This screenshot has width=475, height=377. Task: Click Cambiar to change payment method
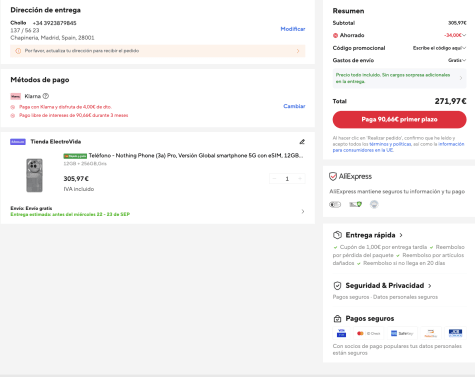(x=294, y=106)
